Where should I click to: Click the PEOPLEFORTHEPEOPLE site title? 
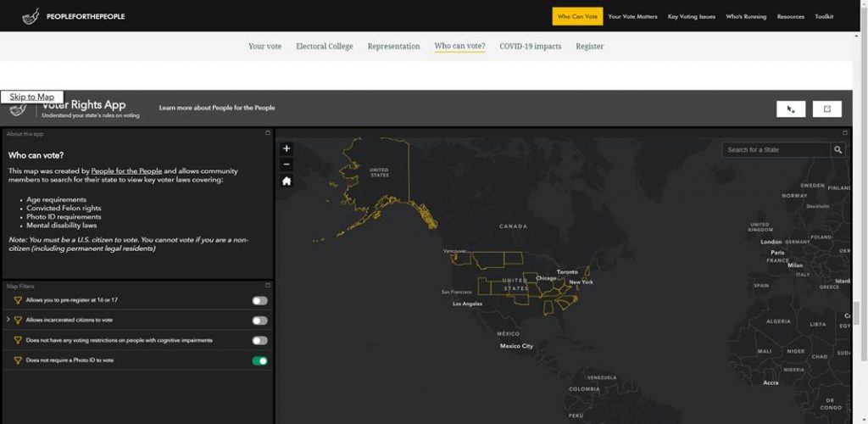(x=86, y=17)
